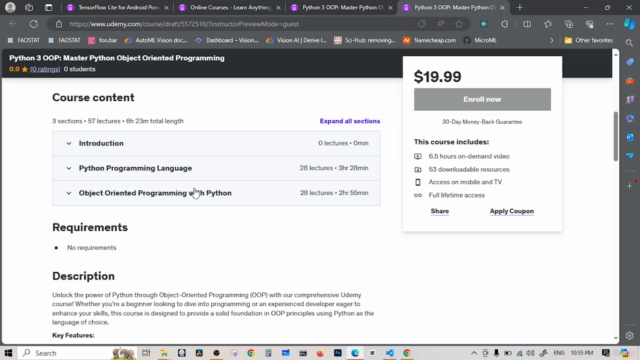This screenshot has width=640, height=360.
Task: Click Apply Coupon link
Action: point(512,211)
